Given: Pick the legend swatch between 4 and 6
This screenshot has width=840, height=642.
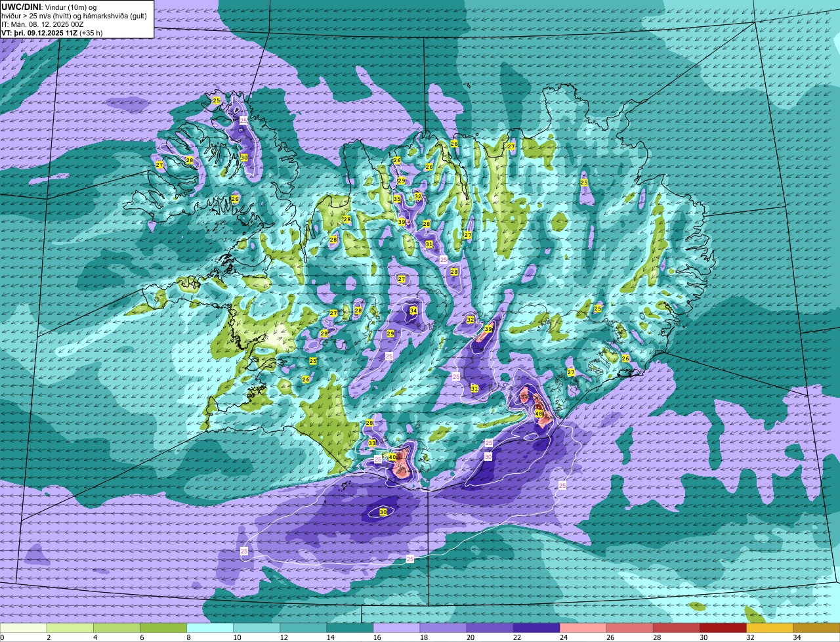Looking at the screenshot, I should tap(117, 628).
